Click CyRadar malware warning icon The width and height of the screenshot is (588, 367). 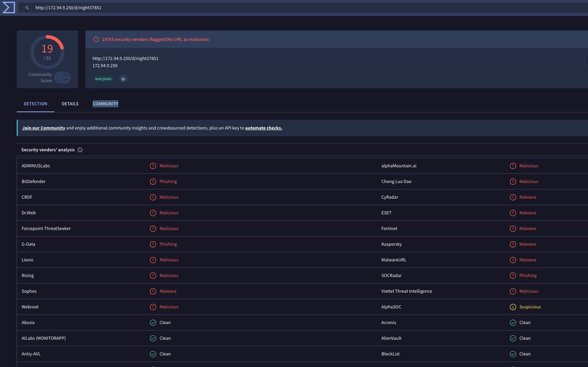coord(513,197)
